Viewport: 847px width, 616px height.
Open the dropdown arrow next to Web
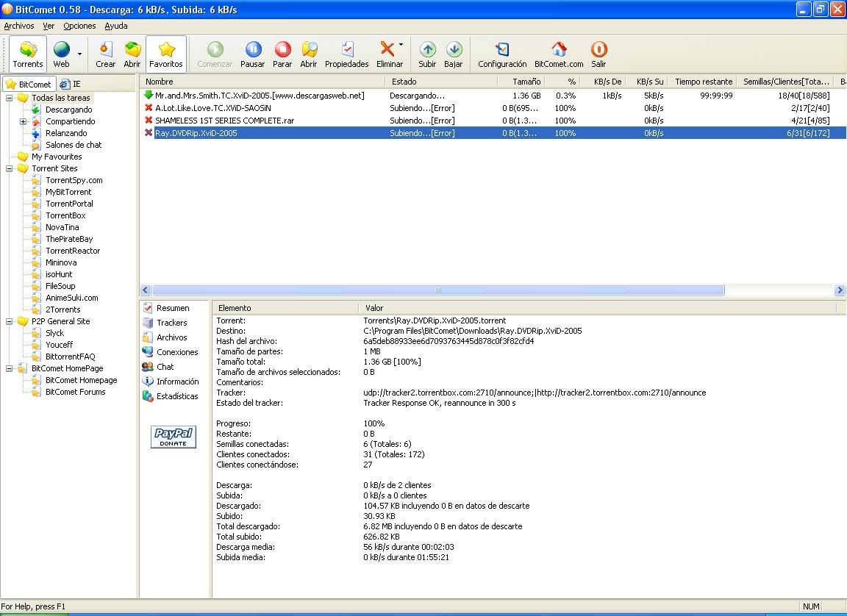point(80,54)
